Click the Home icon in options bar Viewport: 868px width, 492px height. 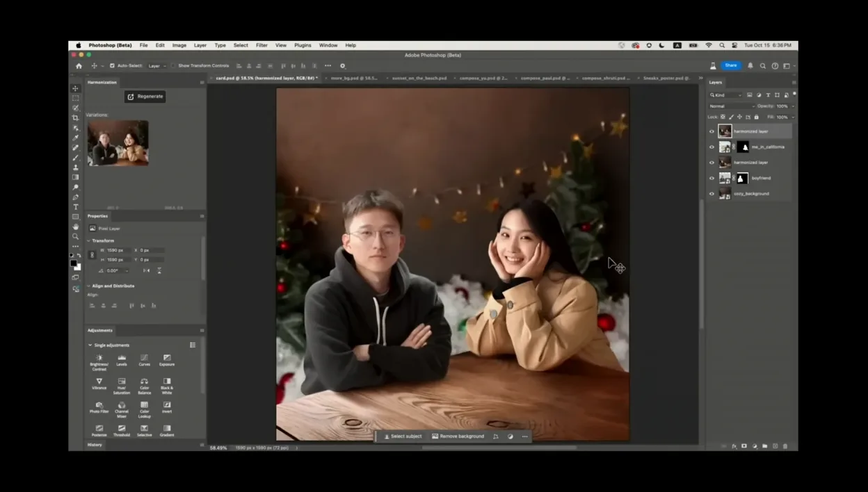click(x=79, y=66)
